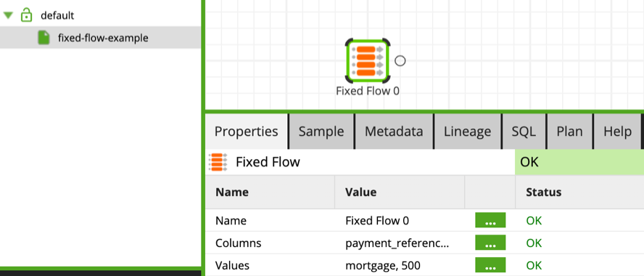Click the Name property label
This screenshot has height=276, width=644.
click(231, 221)
